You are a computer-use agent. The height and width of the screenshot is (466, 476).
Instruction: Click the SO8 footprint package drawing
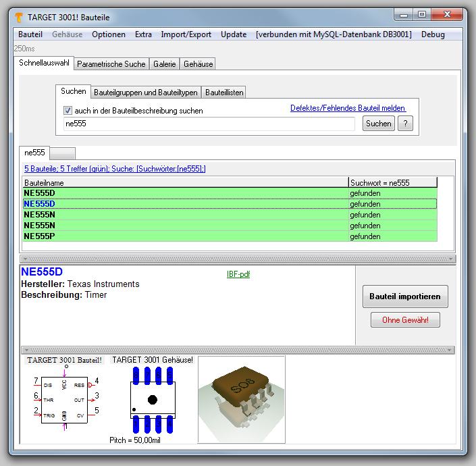tap(153, 400)
